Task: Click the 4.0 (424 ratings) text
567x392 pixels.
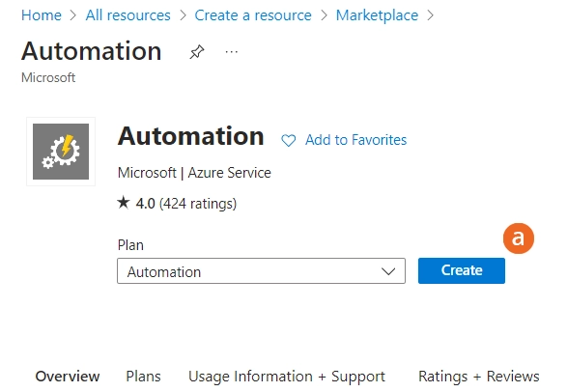Action: pos(186,204)
